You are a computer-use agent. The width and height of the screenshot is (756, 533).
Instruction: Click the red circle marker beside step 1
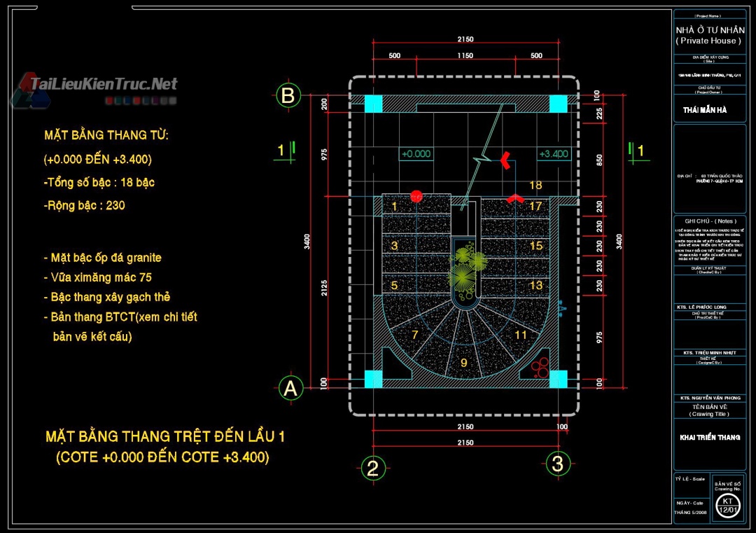[416, 196]
